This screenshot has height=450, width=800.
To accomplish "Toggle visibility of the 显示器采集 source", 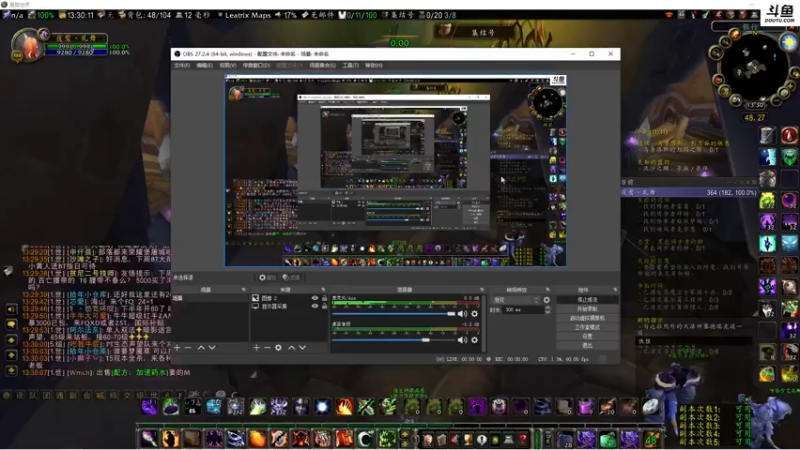I will 315,306.
